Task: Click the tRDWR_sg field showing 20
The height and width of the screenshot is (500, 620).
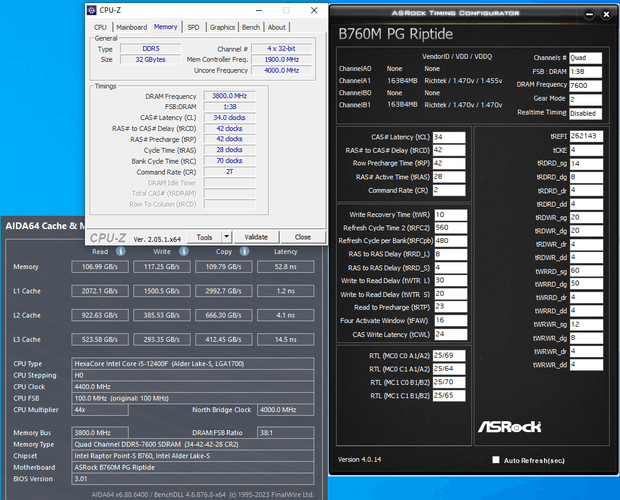Action: pyautogui.click(x=586, y=217)
